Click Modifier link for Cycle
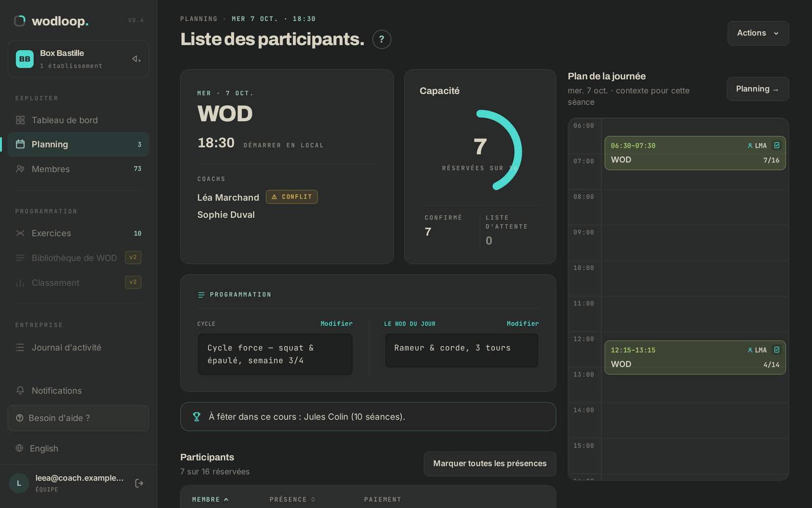Viewport: 812px width, 508px height. tap(336, 324)
